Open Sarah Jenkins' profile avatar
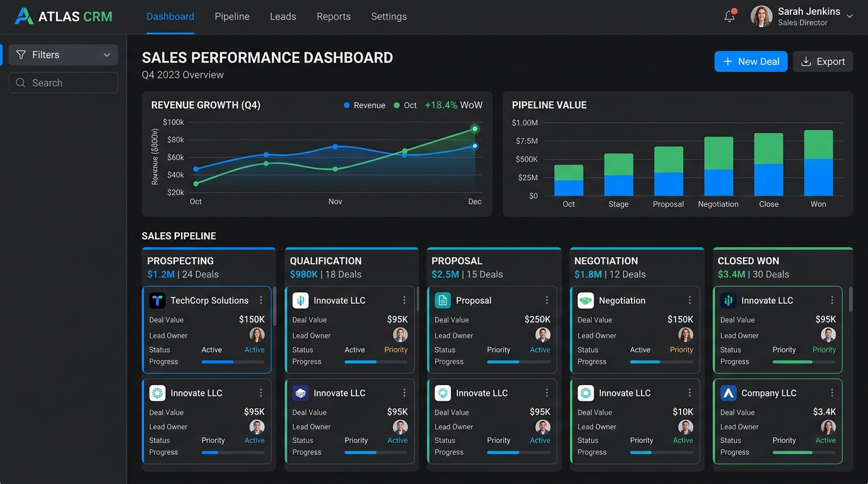 click(761, 16)
